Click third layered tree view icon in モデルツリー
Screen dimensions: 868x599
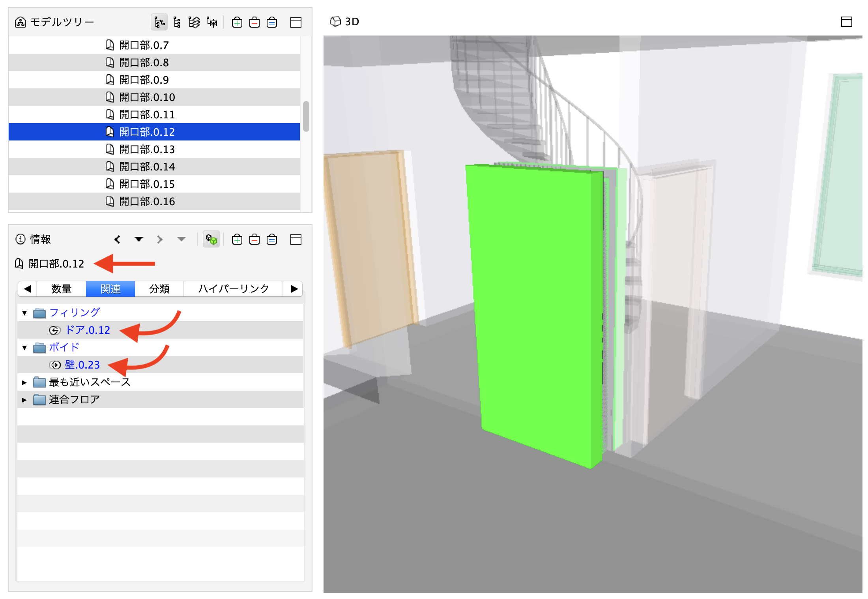click(194, 22)
